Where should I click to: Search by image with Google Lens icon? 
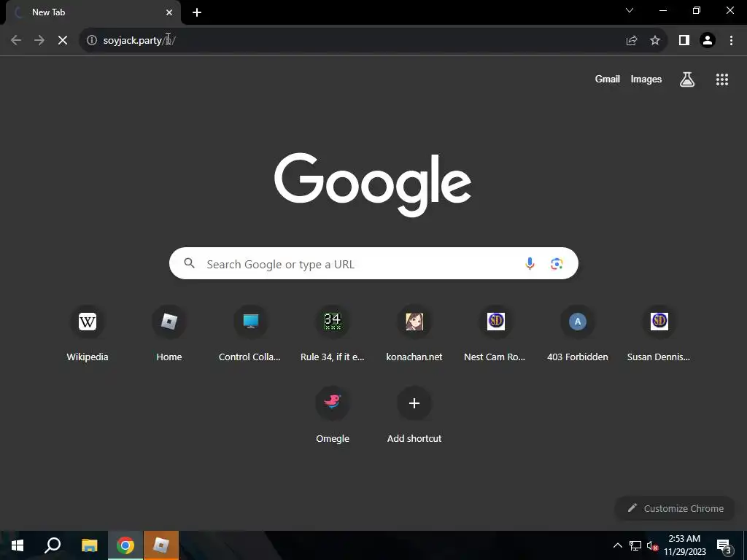[x=557, y=263]
